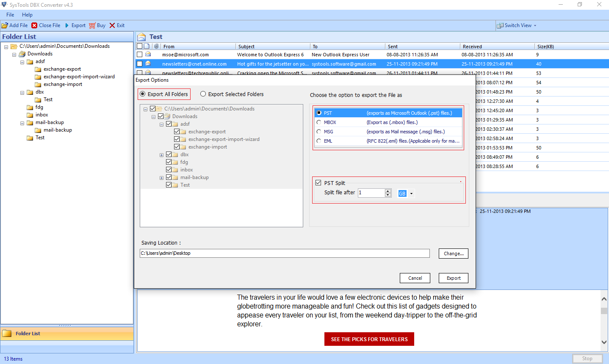Click mail icon of msoe@microsoft.com row
Screen dimensions: 609x364
click(148, 54)
